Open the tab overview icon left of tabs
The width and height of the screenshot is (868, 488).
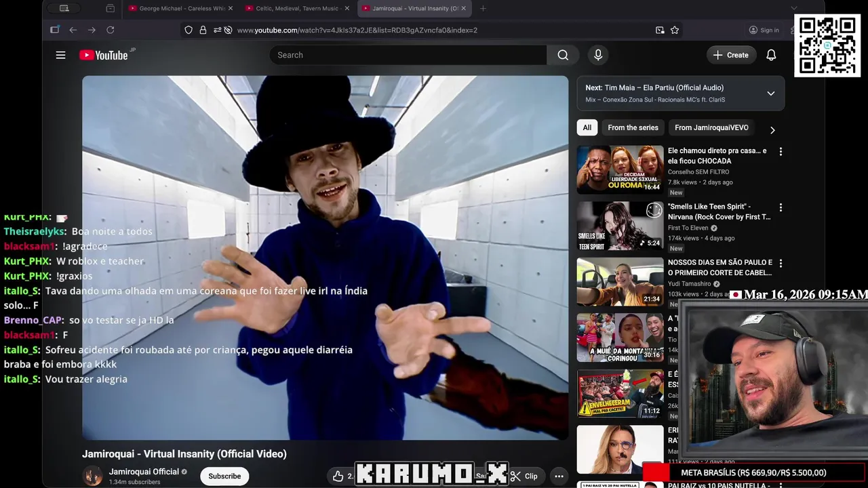point(111,8)
